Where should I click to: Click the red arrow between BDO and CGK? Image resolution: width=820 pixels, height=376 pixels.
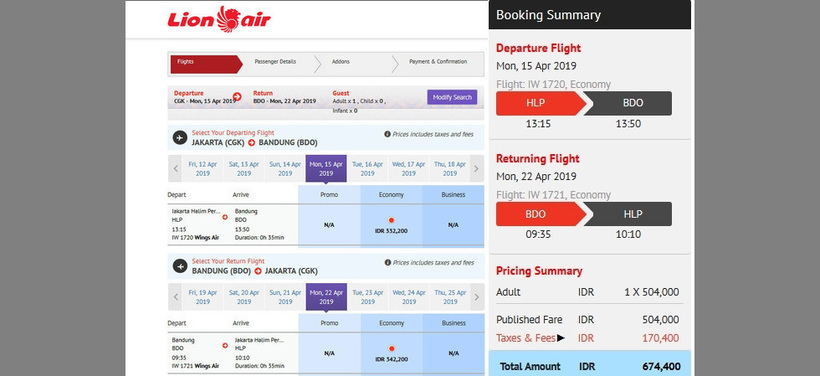pyautogui.click(x=258, y=271)
